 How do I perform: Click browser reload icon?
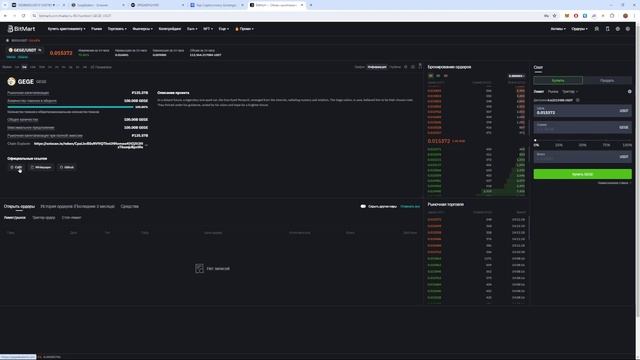pos(23,16)
